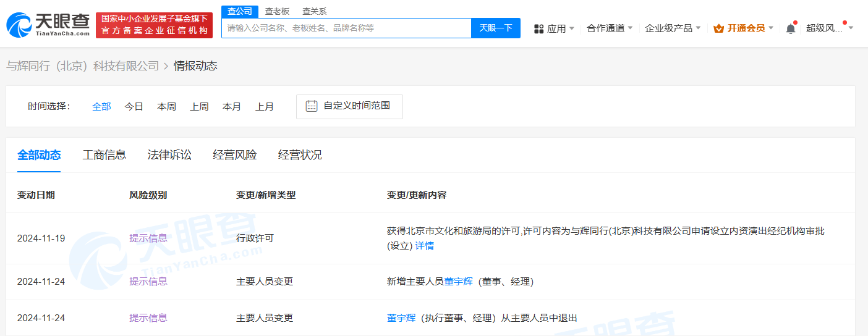Open 董宇辉 link in 从主要人员中退出 row

[x=401, y=318]
